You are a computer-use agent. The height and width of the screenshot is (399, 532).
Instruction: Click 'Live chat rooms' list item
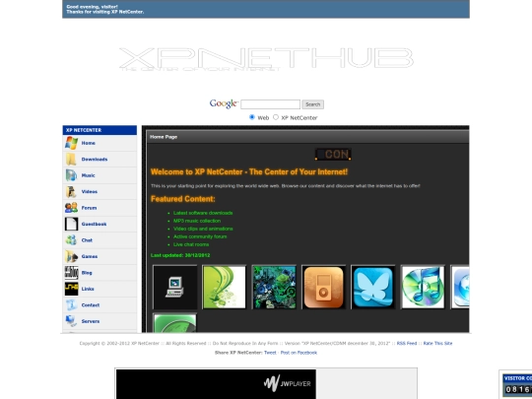pos(191,244)
